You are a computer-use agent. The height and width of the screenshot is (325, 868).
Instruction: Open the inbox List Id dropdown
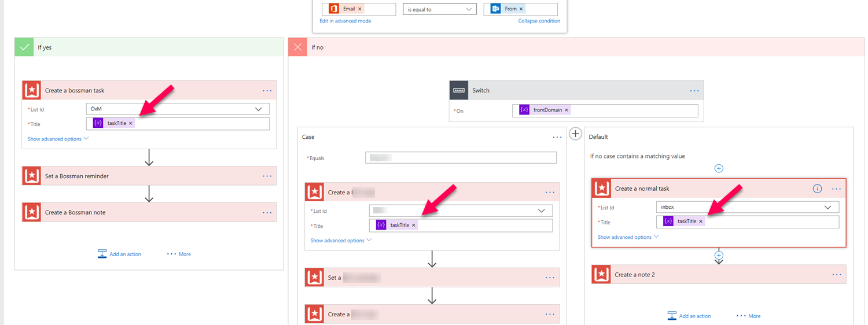[x=827, y=207]
